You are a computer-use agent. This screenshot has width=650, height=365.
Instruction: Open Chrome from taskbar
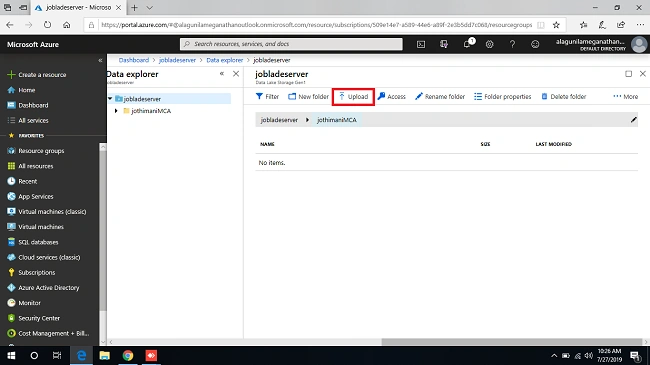coord(128,355)
